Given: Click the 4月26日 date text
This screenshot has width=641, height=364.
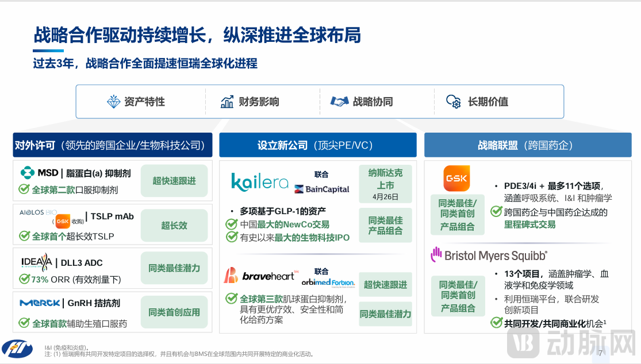Looking at the screenshot, I should click(386, 197).
